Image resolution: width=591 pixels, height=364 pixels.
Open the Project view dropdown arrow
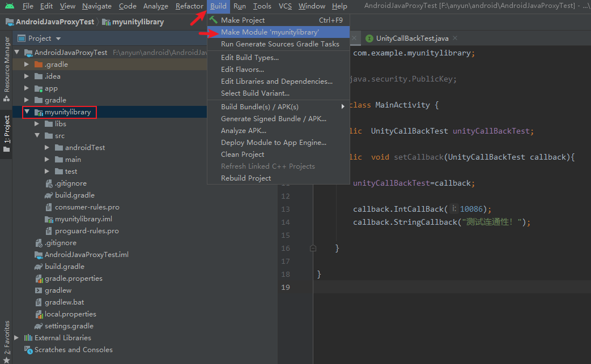click(x=58, y=38)
